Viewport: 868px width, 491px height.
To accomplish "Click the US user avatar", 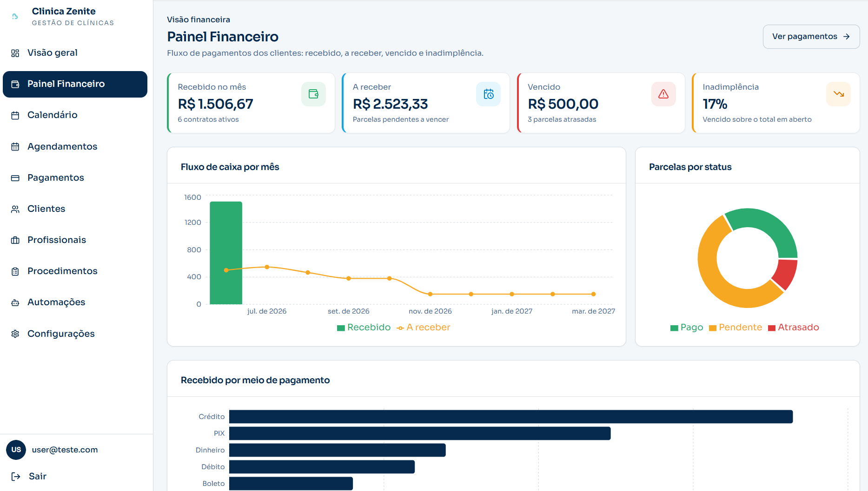I will point(16,450).
